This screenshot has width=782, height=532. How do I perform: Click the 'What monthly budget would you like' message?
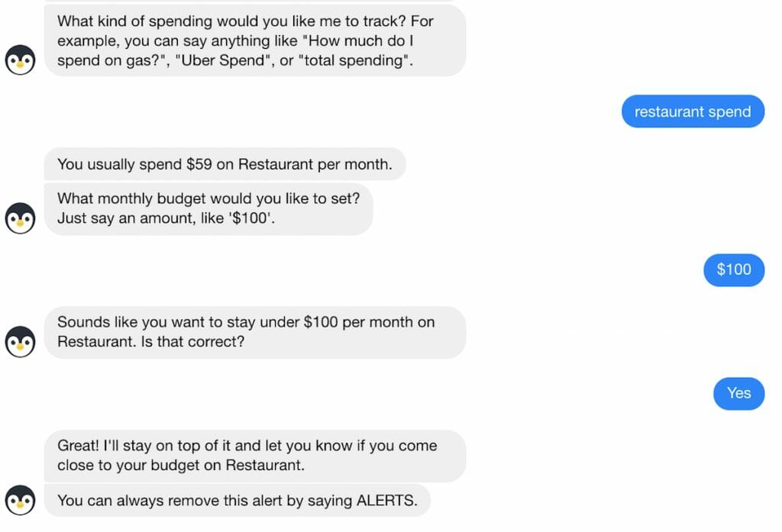pos(208,208)
